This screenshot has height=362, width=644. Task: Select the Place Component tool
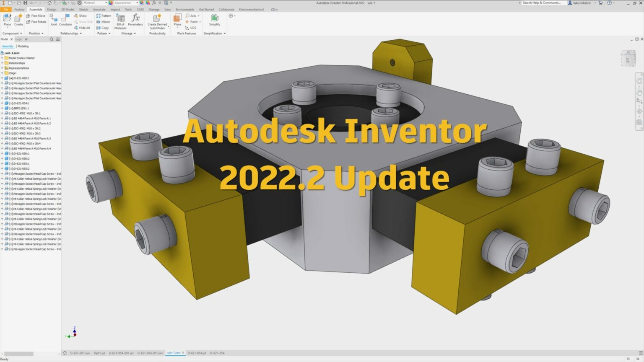[x=7, y=19]
